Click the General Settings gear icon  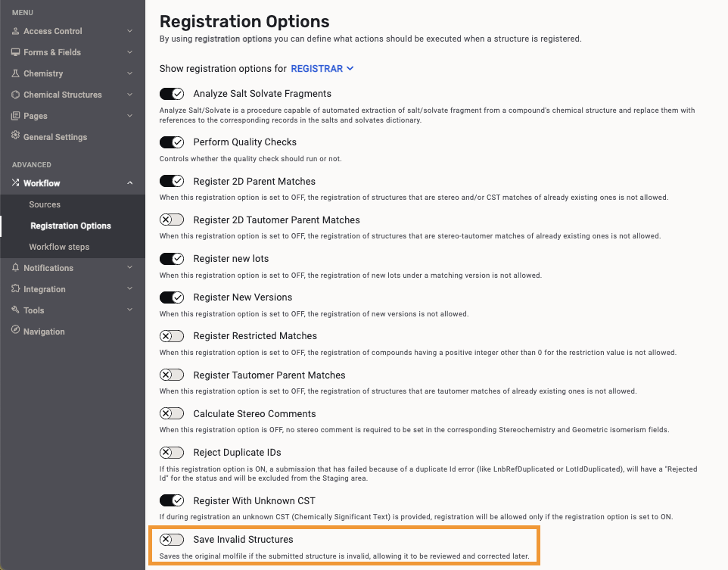16,136
